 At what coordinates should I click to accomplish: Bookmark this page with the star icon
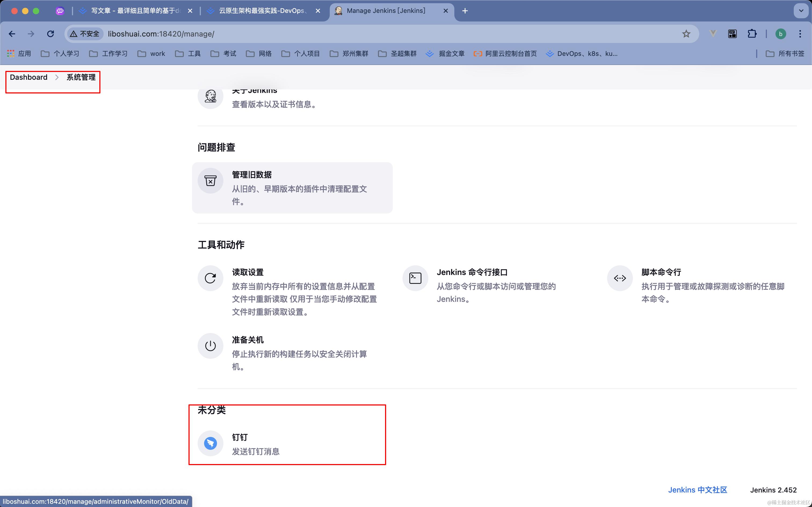[686, 34]
